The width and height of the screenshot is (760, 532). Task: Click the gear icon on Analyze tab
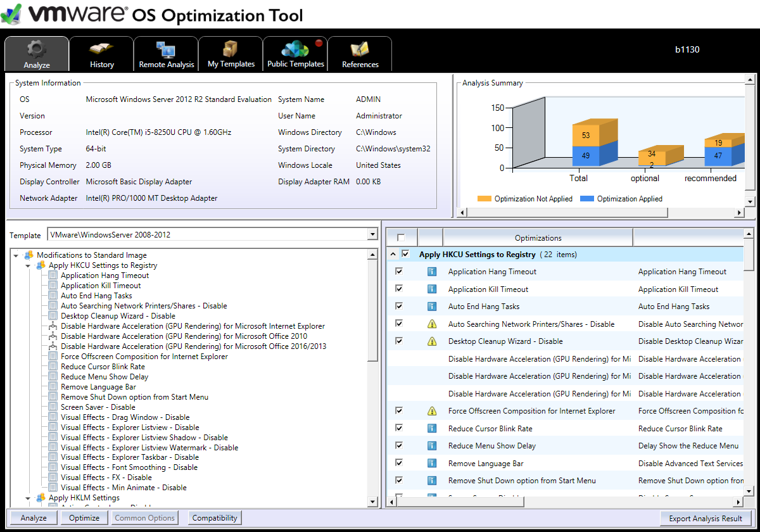(37, 49)
